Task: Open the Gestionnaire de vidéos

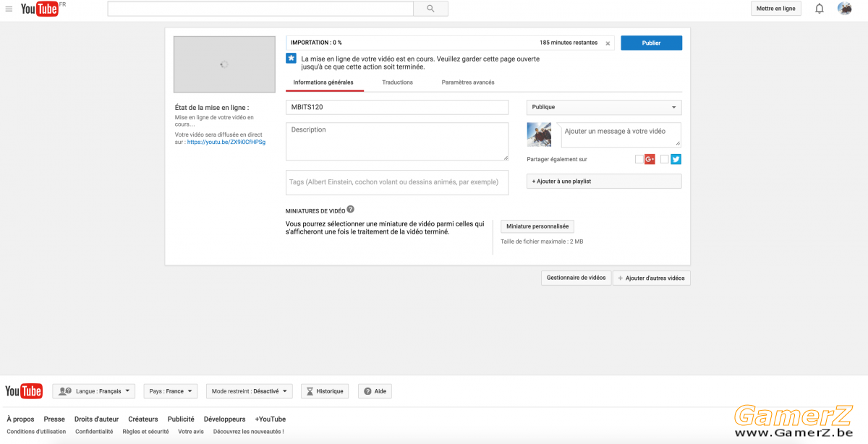Action: click(576, 278)
